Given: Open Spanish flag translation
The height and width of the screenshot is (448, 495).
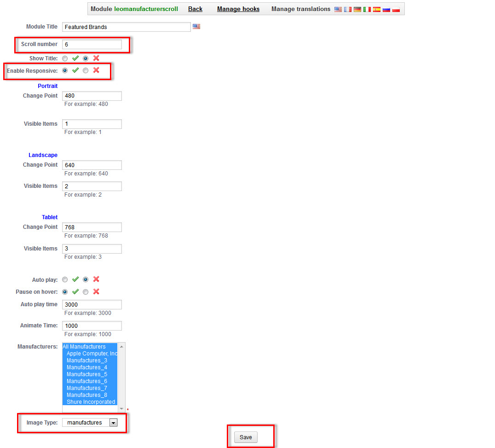Looking at the screenshot, I should coord(377,10).
